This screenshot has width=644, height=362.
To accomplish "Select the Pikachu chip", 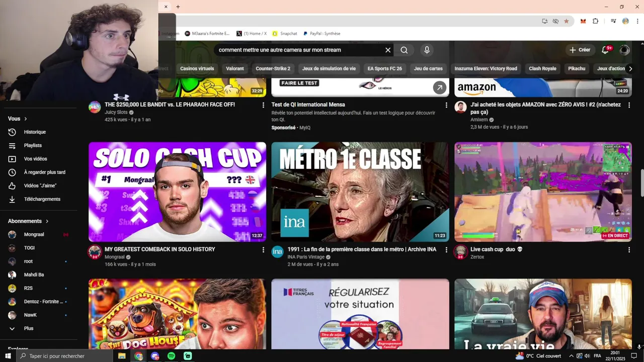I will click(x=577, y=68).
